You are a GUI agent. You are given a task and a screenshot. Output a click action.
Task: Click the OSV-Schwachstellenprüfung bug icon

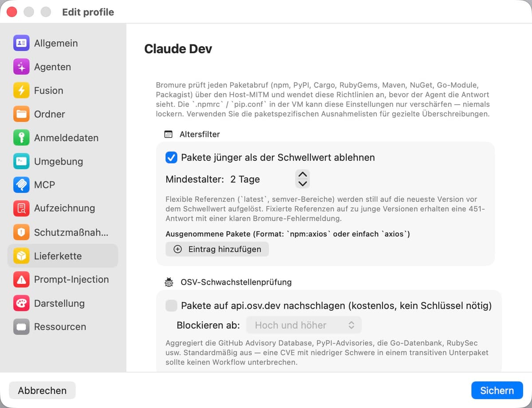pos(169,282)
